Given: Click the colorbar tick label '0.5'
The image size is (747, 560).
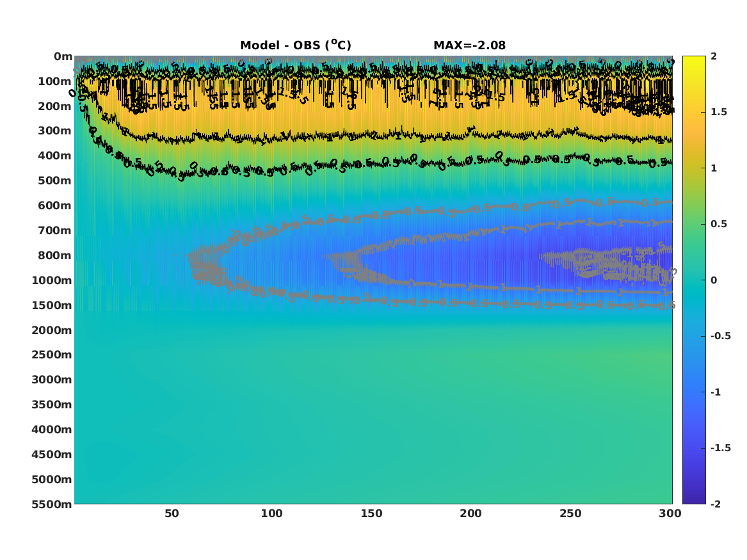Looking at the screenshot, I should tap(719, 224).
